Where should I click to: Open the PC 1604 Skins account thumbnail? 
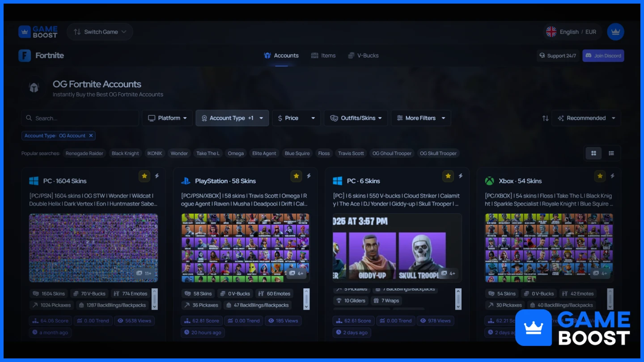tap(93, 248)
